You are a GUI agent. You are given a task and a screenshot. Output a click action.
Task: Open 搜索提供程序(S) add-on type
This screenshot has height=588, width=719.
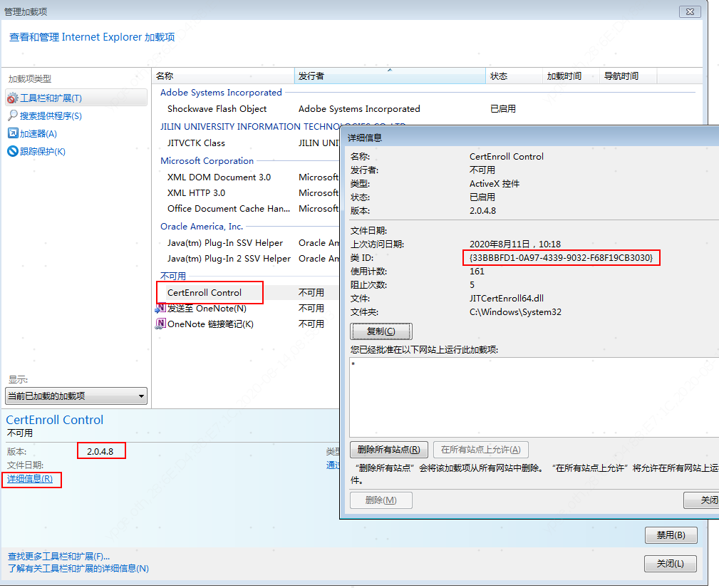[51, 115]
